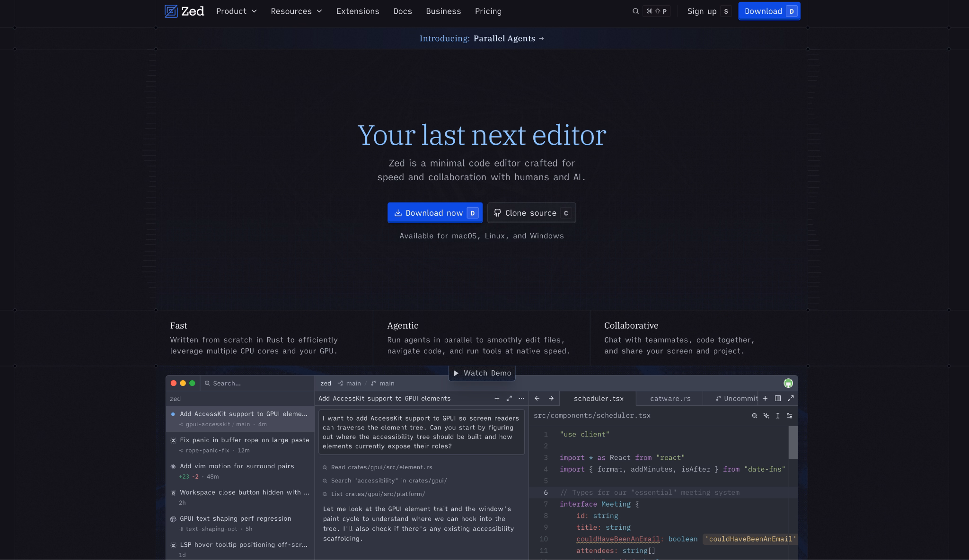969x560 pixels.
Task: Expand the agent panel with the arrows icon
Action: coord(509,398)
